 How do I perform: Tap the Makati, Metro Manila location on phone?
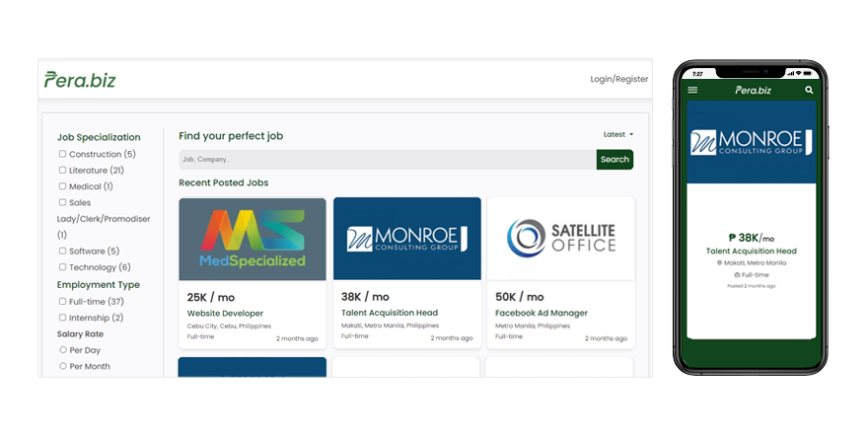[x=752, y=263]
